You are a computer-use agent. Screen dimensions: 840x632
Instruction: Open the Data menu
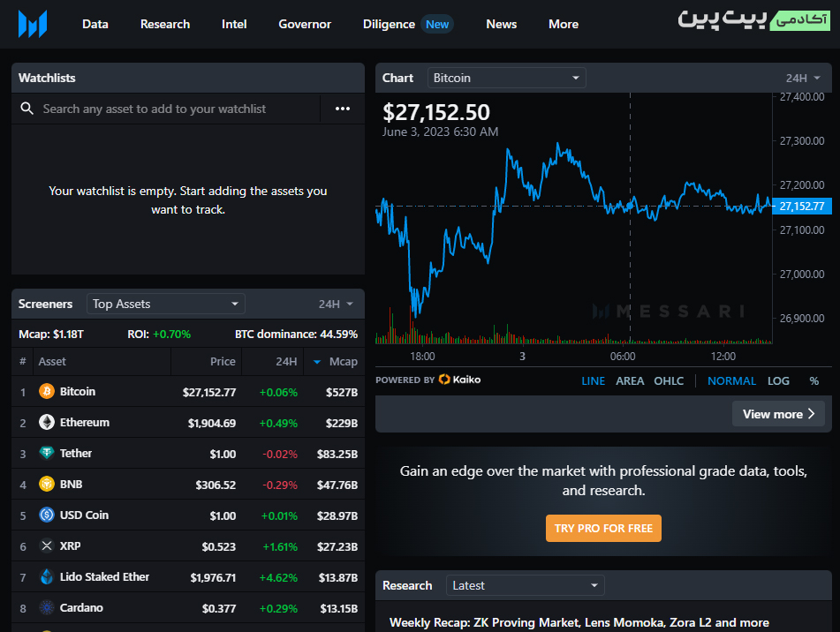(95, 24)
